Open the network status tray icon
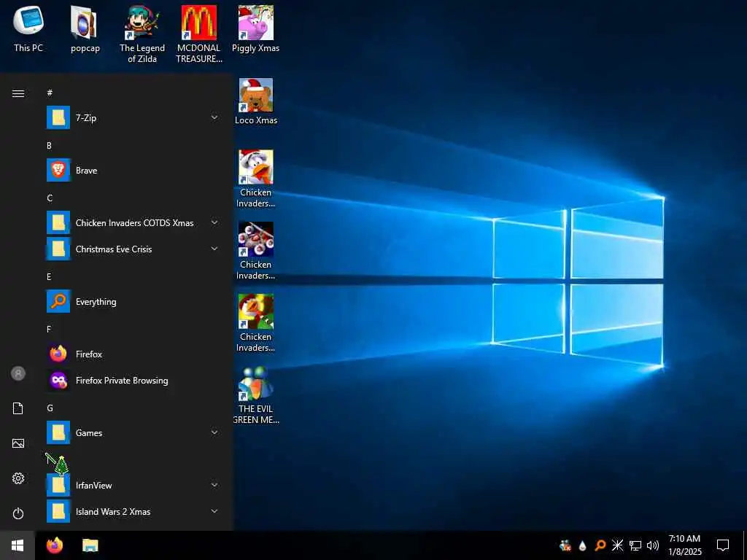The height and width of the screenshot is (560, 747). [635, 545]
